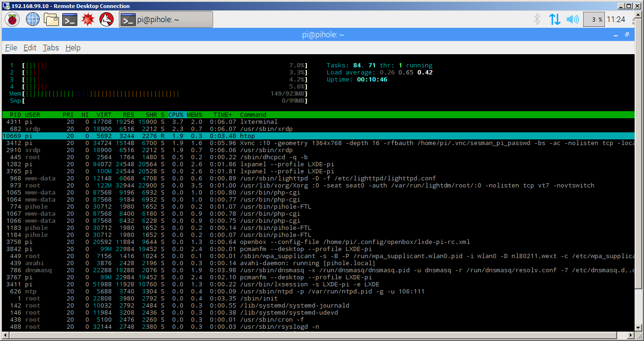Sort by the MEM% column header
The width and height of the screenshot is (644, 341).
click(x=194, y=115)
